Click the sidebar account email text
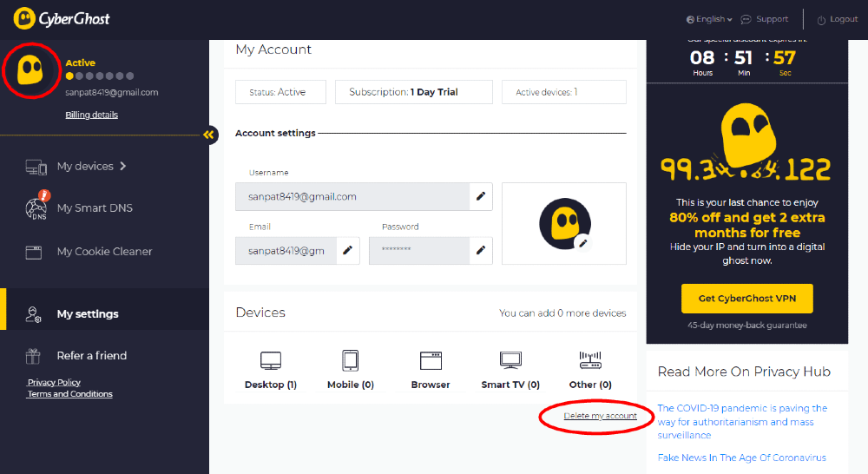 click(x=112, y=93)
